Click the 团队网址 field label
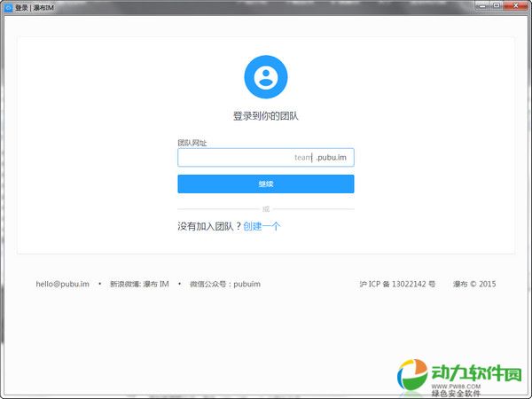 pyautogui.click(x=192, y=142)
